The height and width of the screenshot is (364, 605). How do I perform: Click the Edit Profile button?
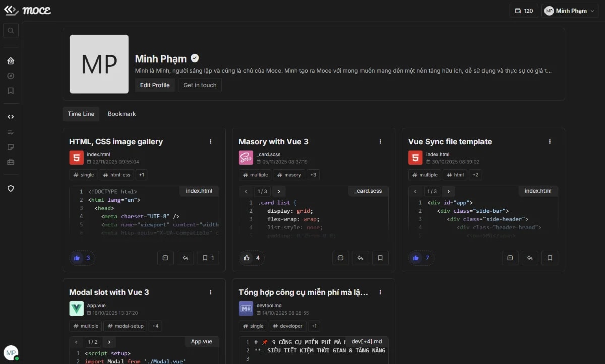154,85
